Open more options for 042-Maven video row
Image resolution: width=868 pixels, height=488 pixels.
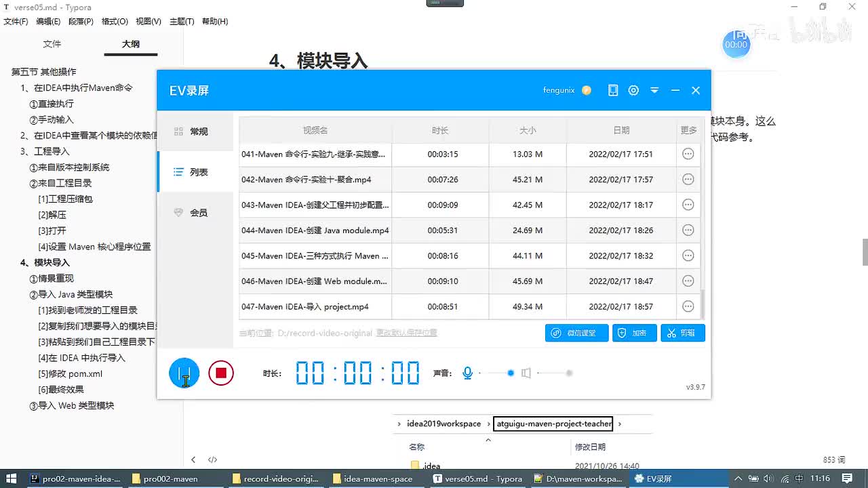click(688, 180)
